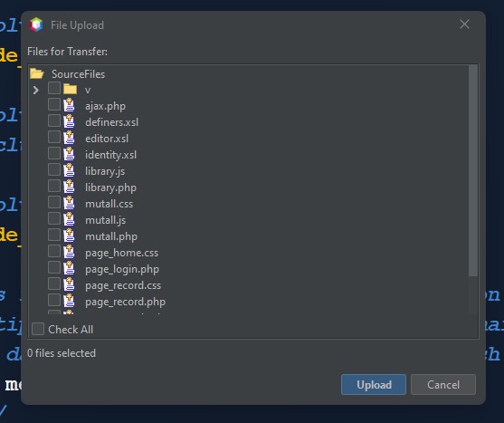
Task: Click the upload file icon for ajax.php
Action: point(69,105)
